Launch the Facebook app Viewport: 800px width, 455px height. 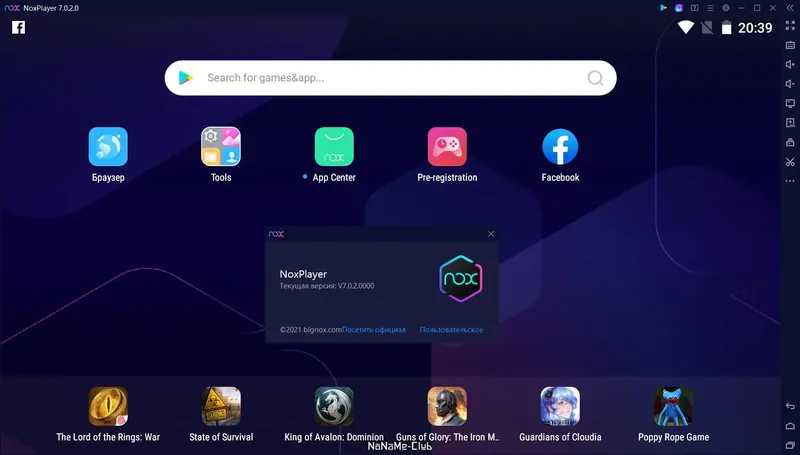(x=560, y=147)
